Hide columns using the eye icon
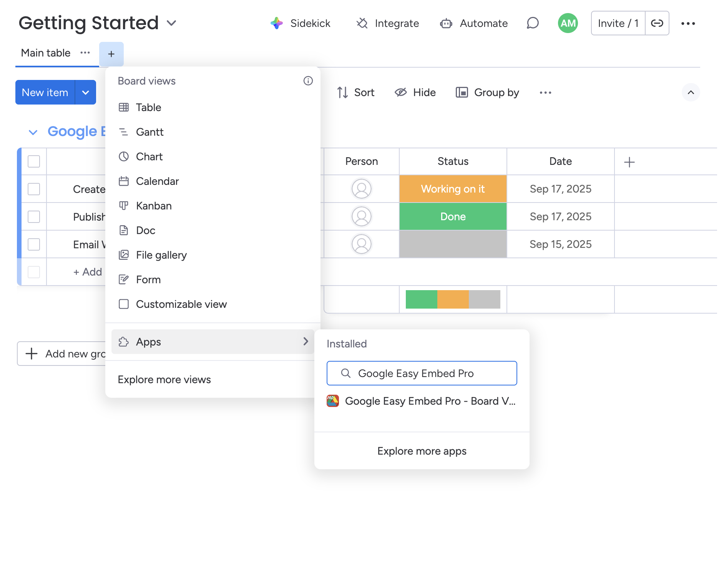 tap(401, 92)
